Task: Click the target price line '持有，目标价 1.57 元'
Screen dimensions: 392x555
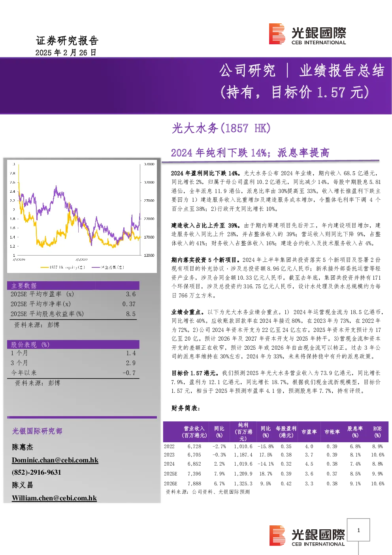Action: click(295, 93)
